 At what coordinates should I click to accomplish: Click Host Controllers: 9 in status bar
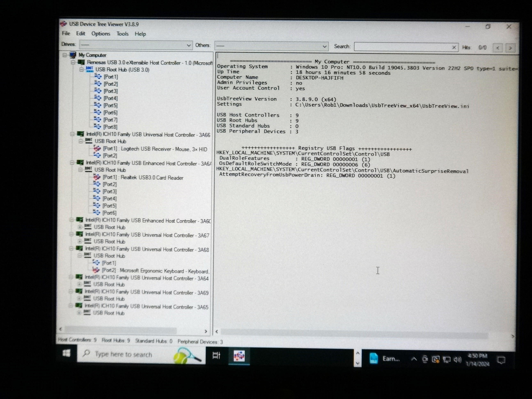click(77, 340)
